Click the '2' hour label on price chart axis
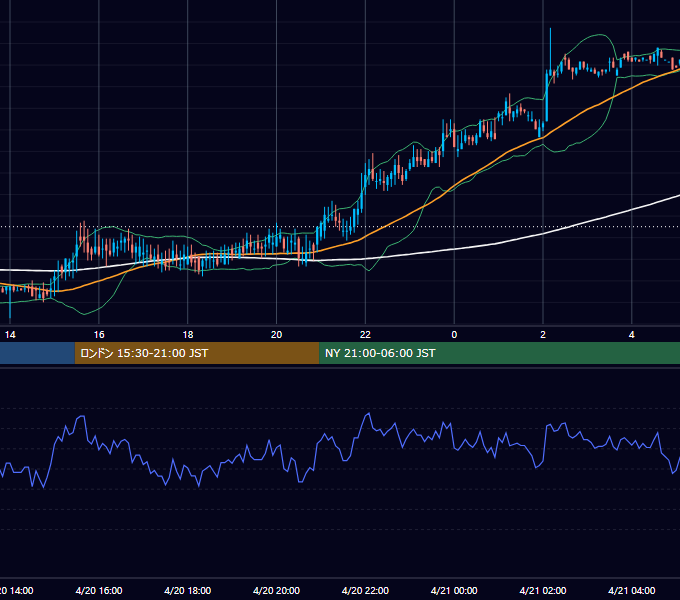Image resolution: width=680 pixels, height=600 pixels. tap(543, 335)
